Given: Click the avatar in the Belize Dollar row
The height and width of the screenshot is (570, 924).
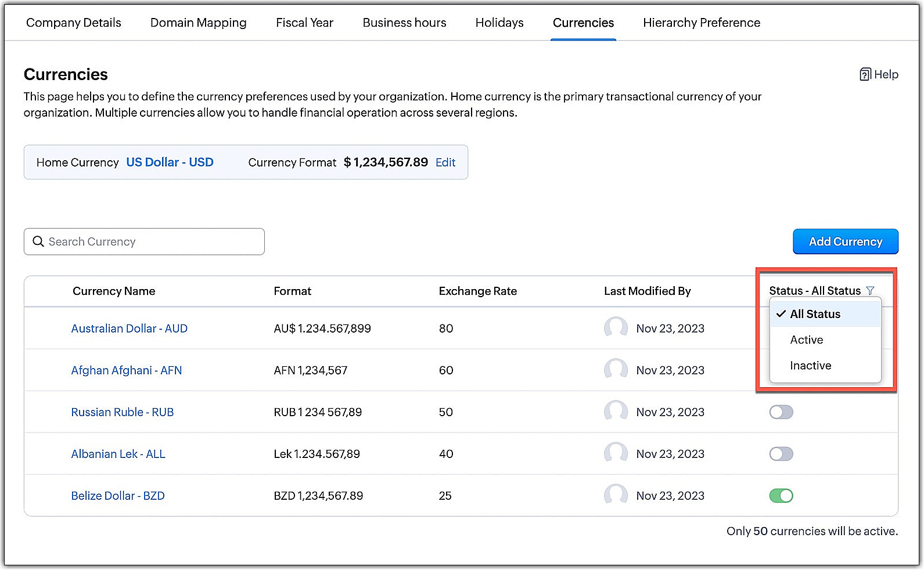Looking at the screenshot, I should pos(616,495).
